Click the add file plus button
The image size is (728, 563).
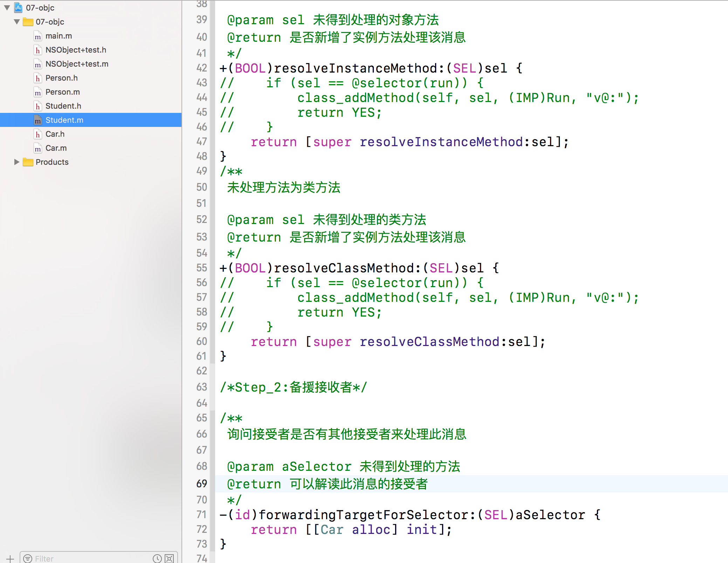(10, 558)
